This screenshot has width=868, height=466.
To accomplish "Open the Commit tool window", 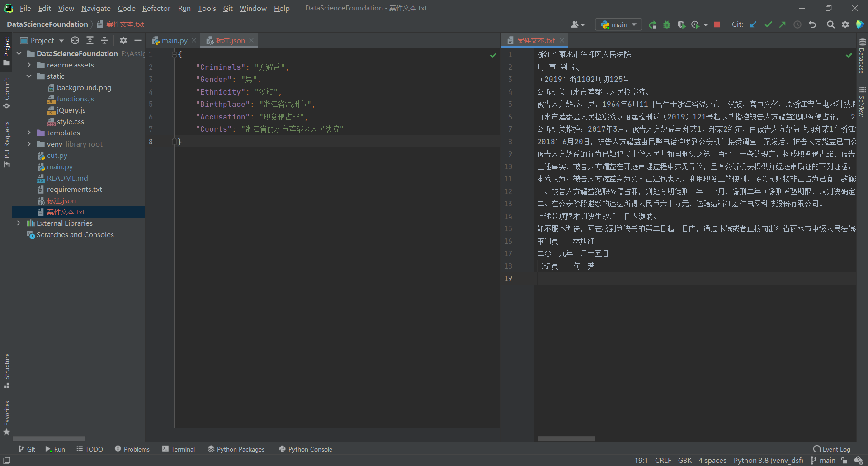I will click(x=6, y=93).
